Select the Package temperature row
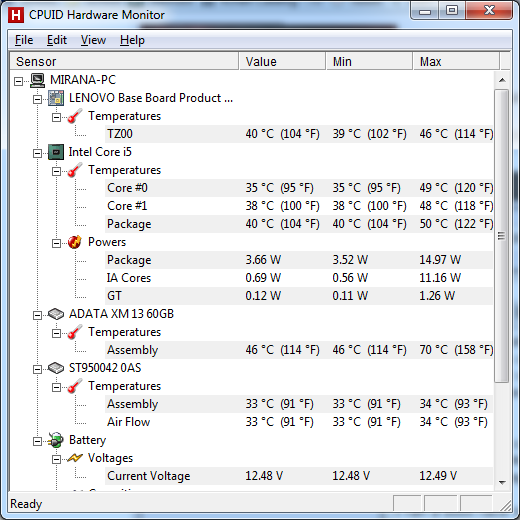Image resolution: width=520 pixels, height=520 pixels. [x=299, y=224]
